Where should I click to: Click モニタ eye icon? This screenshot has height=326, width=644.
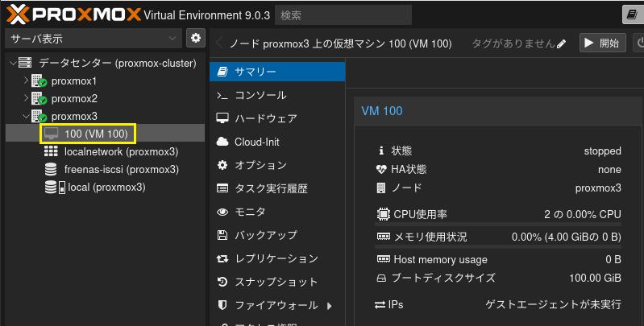tap(222, 212)
